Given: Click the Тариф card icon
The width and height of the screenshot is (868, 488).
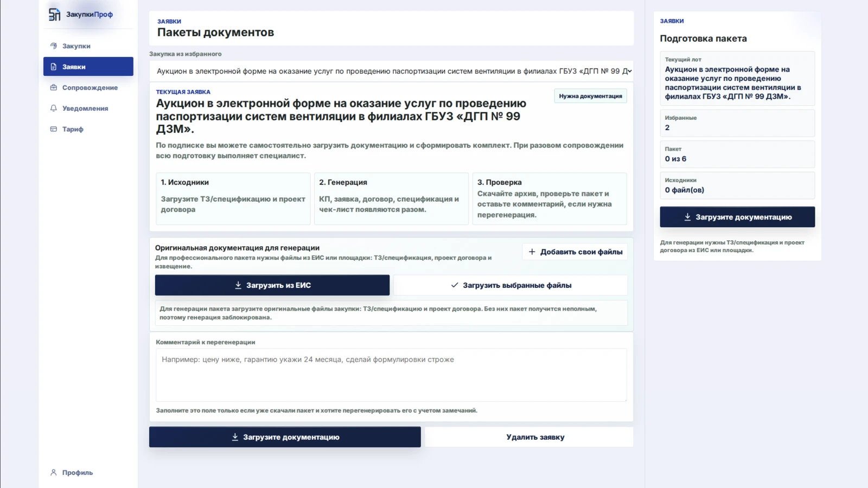Looking at the screenshot, I should [53, 129].
